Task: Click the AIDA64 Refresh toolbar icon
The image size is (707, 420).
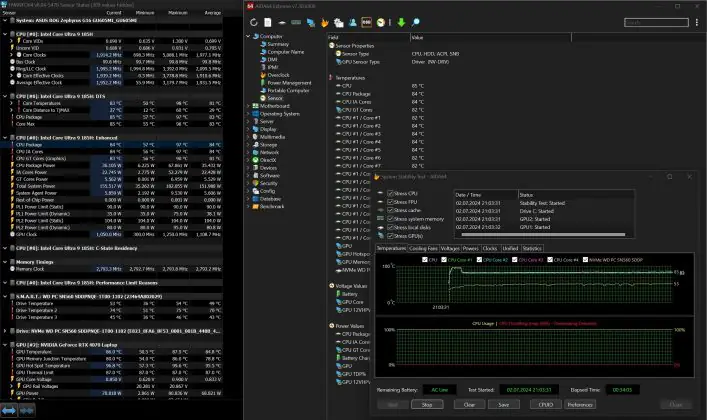Action: click(253, 22)
